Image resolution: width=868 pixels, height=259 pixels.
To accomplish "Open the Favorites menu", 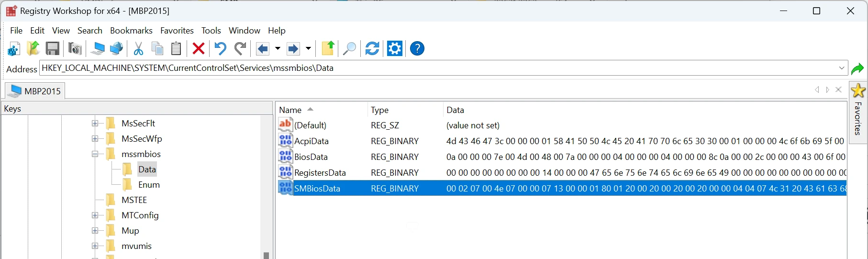I will tap(177, 30).
